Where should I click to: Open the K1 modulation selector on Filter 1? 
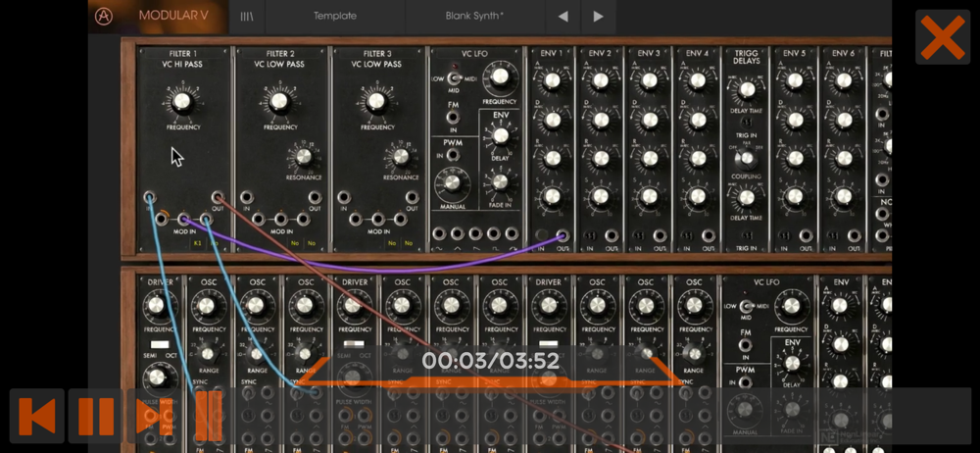(198, 243)
